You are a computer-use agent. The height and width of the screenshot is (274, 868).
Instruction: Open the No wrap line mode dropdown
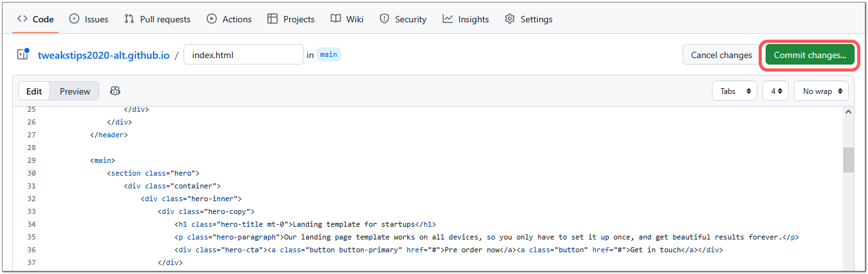821,91
